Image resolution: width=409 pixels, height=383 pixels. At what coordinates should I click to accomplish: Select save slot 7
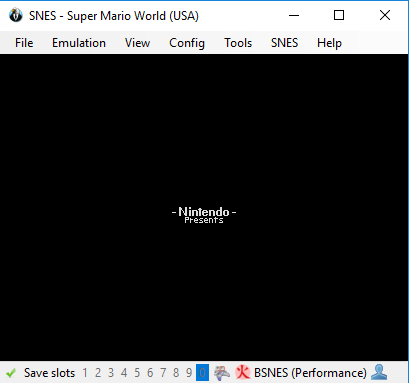pos(163,373)
